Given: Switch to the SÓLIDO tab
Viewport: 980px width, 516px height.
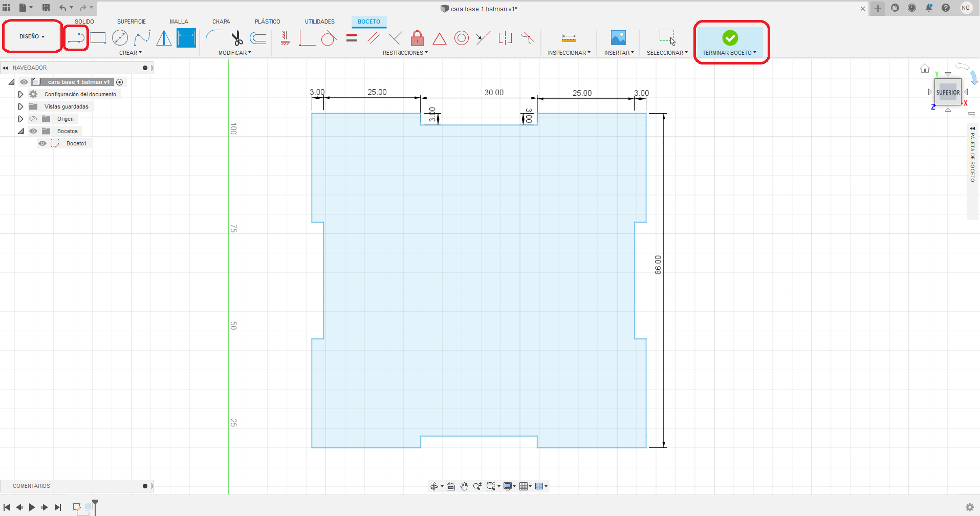Looking at the screenshot, I should (84, 21).
